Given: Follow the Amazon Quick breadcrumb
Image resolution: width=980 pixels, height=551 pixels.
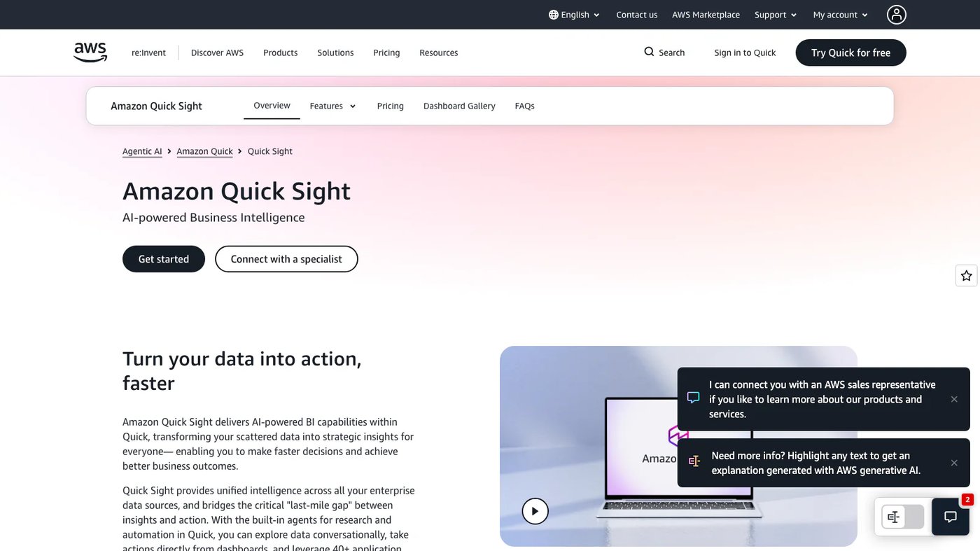Looking at the screenshot, I should [x=204, y=151].
